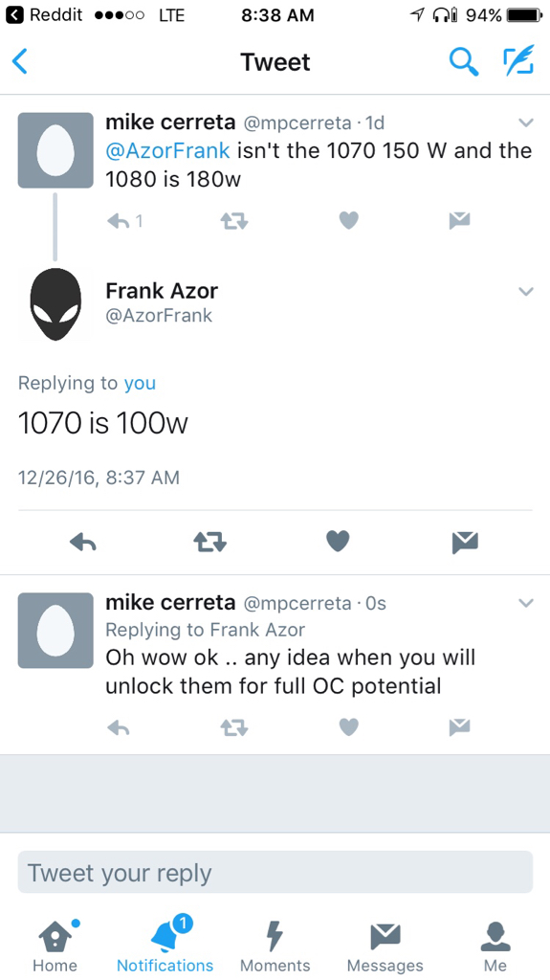Reply to Frank Azor's main tweet

(x=83, y=542)
